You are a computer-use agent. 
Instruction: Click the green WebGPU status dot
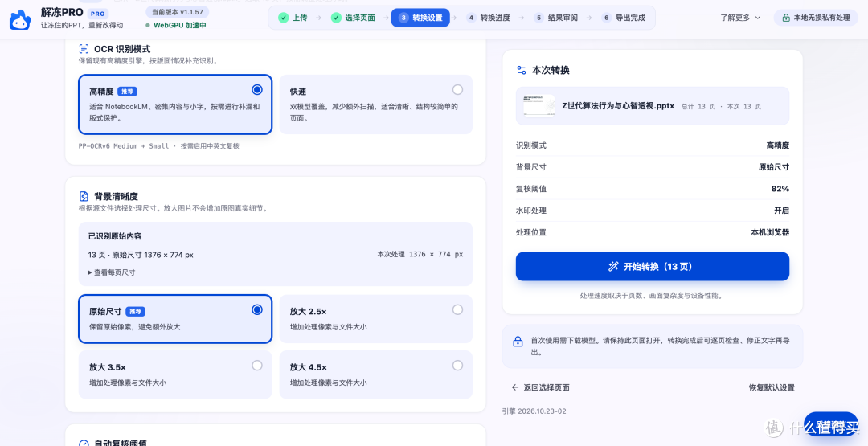[148, 26]
